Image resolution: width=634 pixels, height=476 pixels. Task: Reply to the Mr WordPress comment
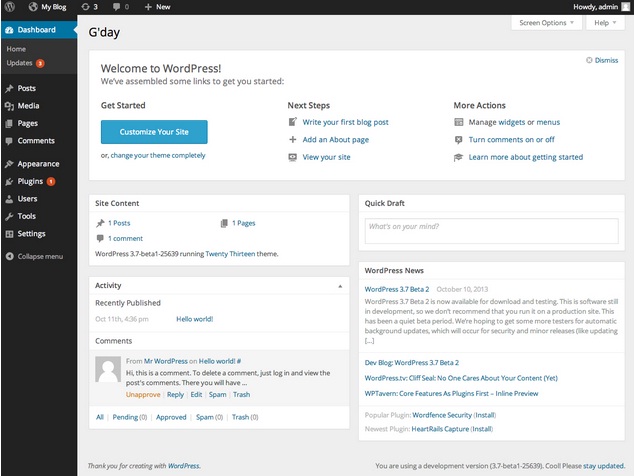pyautogui.click(x=175, y=394)
